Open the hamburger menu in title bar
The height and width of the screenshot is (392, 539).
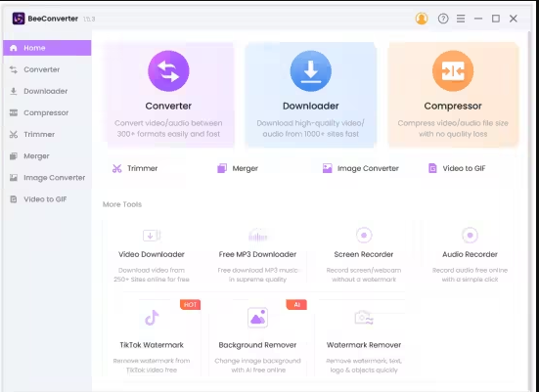click(x=461, y=19)
